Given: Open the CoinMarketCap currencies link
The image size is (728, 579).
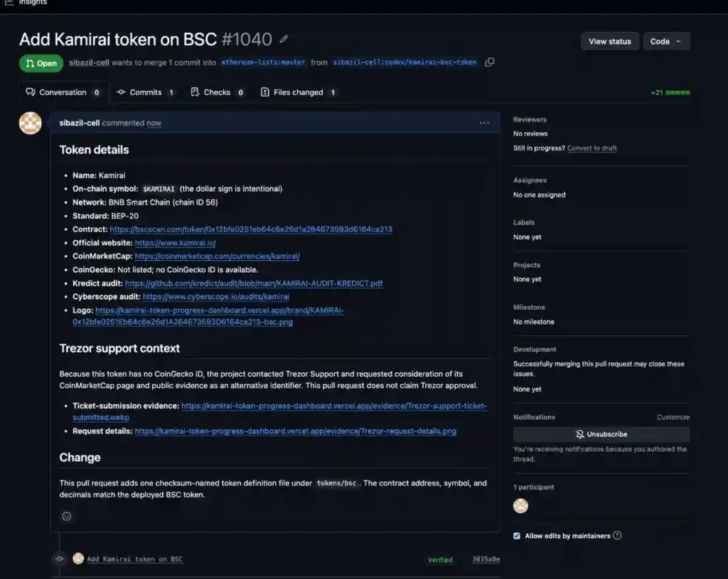Looking at the screenshot, I should (x=217, y=256).
